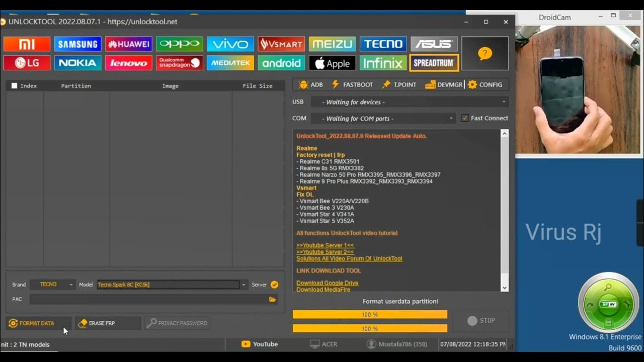Open the Android brand section
This screenshot has width=644, height=362.
(281, 63)
